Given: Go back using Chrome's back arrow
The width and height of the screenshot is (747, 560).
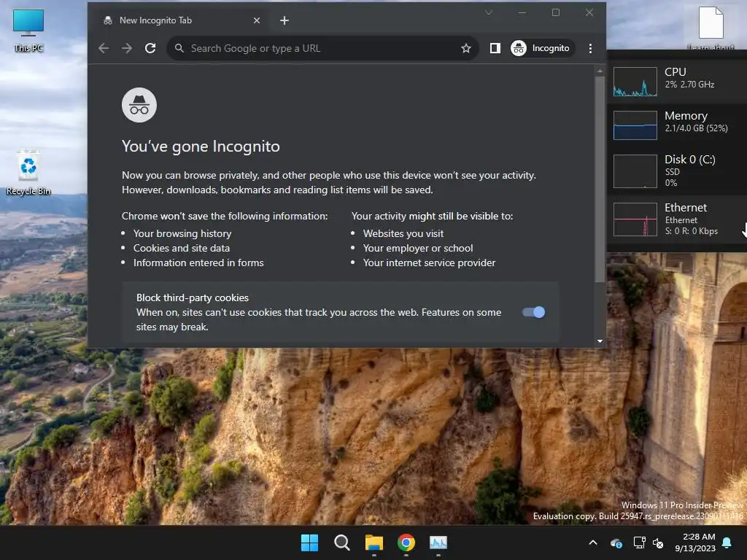Looking at the screenshot, I should (x=104, y=48).
